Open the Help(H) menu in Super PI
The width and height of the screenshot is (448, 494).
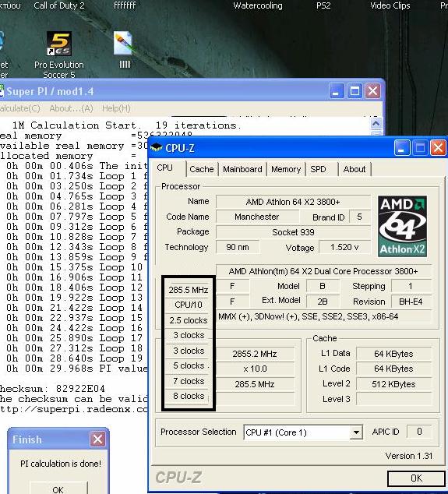coord(116,108)
